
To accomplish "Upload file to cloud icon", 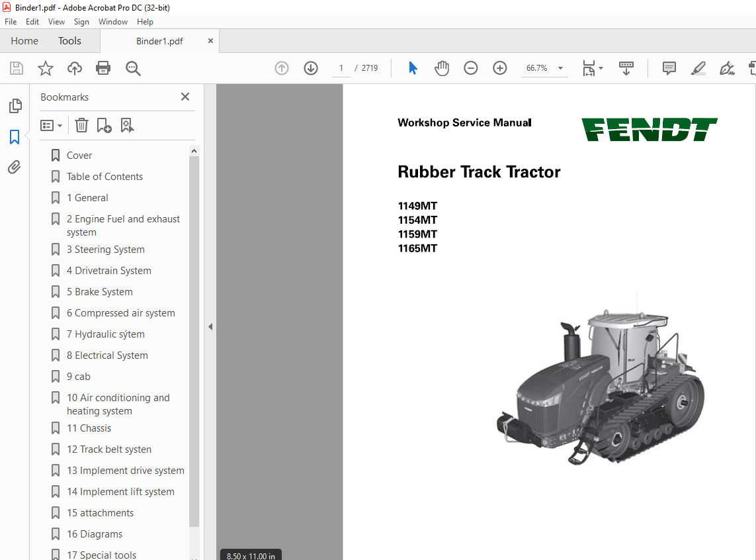I will tap(74, 68).
